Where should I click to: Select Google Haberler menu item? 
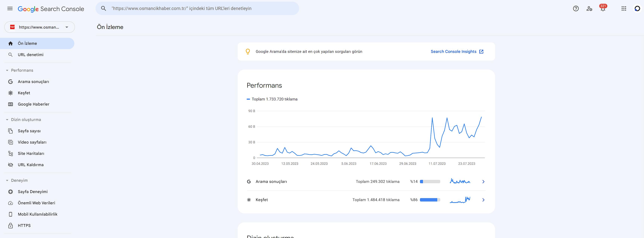33,104
